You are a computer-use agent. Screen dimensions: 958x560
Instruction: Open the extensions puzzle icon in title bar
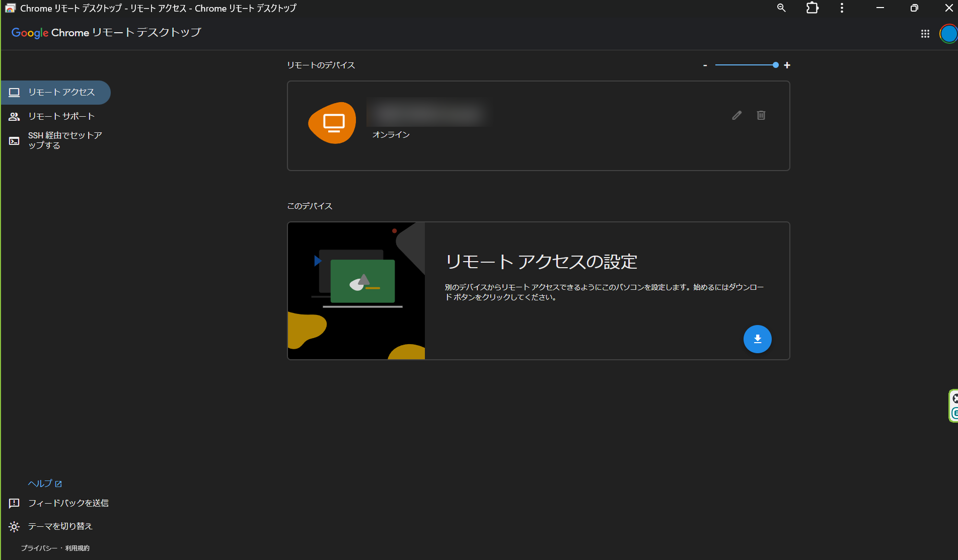(x=812, y=8)
